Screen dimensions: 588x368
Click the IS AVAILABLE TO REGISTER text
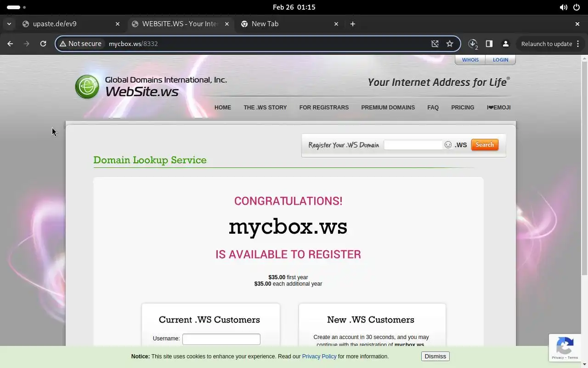click(x=288, y=254)
